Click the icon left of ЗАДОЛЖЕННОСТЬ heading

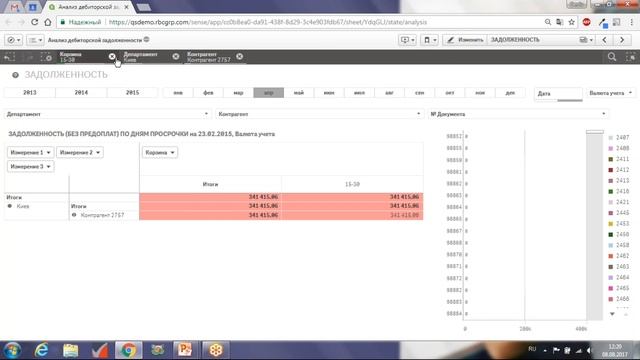15,75
